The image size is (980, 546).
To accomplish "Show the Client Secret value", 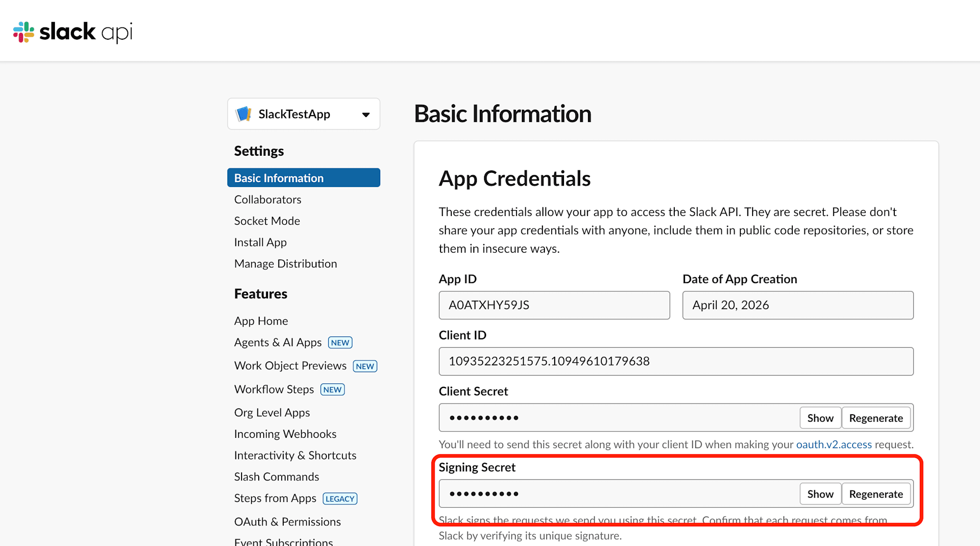I will tap(820, 418).
